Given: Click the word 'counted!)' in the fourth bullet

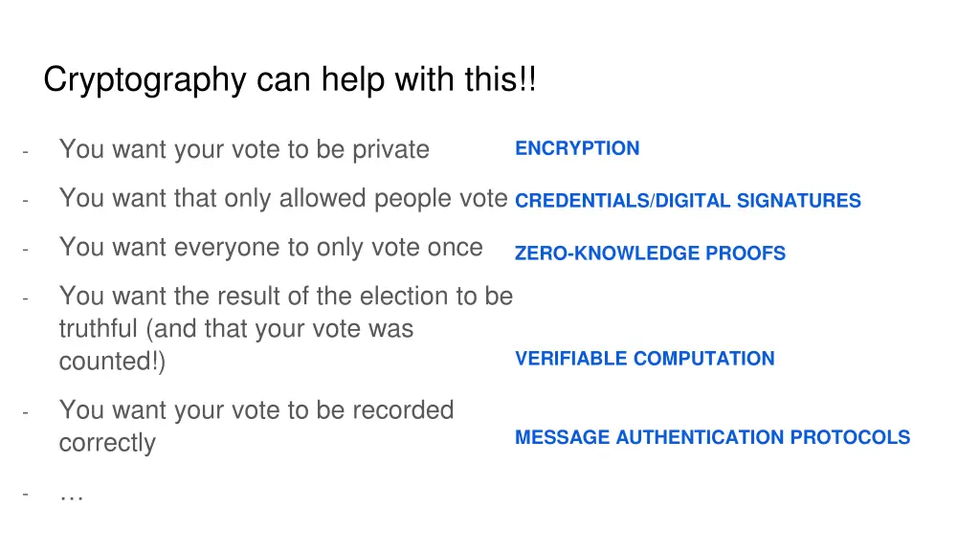Looking at the screenshot, I should click(x=113, y=362).
